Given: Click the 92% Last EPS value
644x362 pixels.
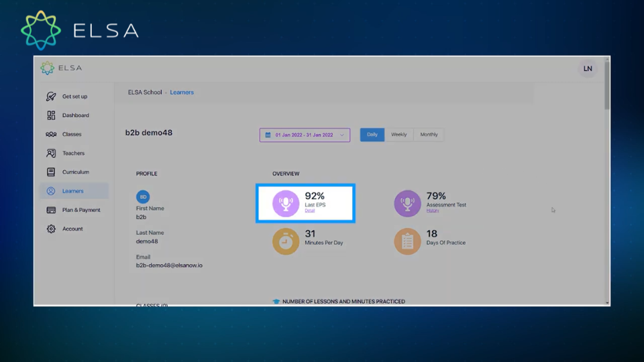Looking at the screenshot, I should [x=315, y=196].
